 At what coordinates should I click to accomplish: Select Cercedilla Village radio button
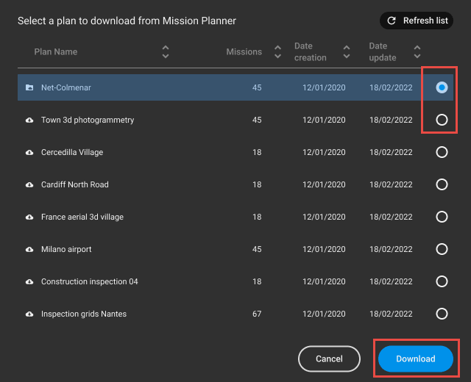pyautogui.click(x=442, y=152)
